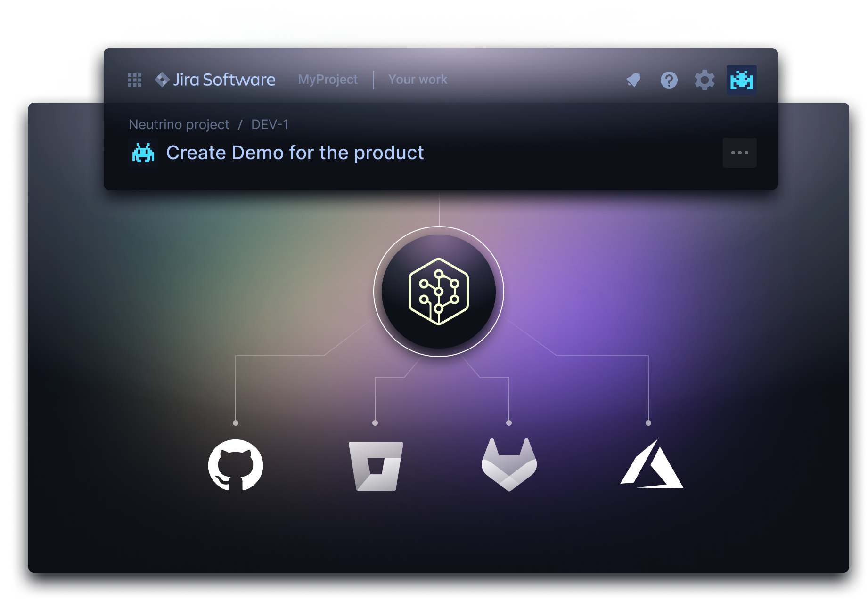Select the Create Demo for the product title
Image resolution: width=868 pixels, height=600 pixels.
coord(295,153)
